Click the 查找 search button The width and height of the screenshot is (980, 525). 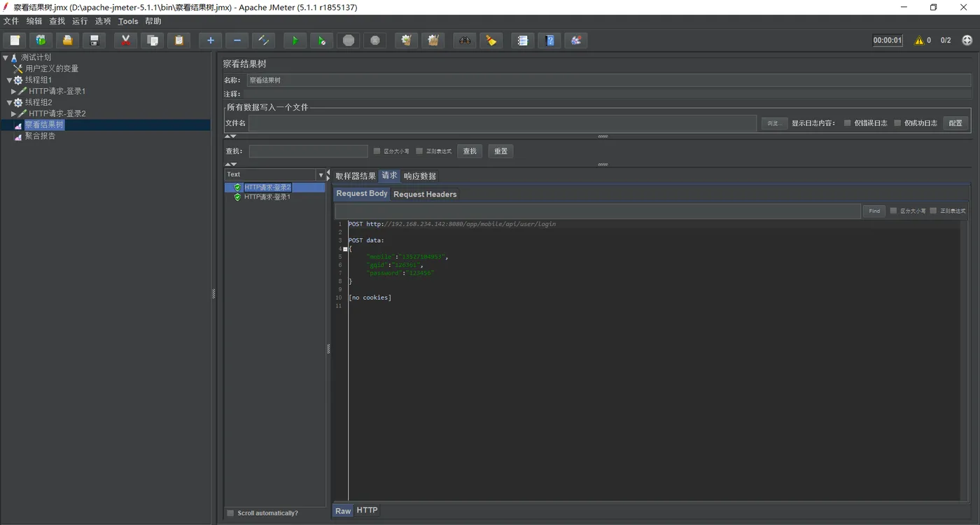470,150
